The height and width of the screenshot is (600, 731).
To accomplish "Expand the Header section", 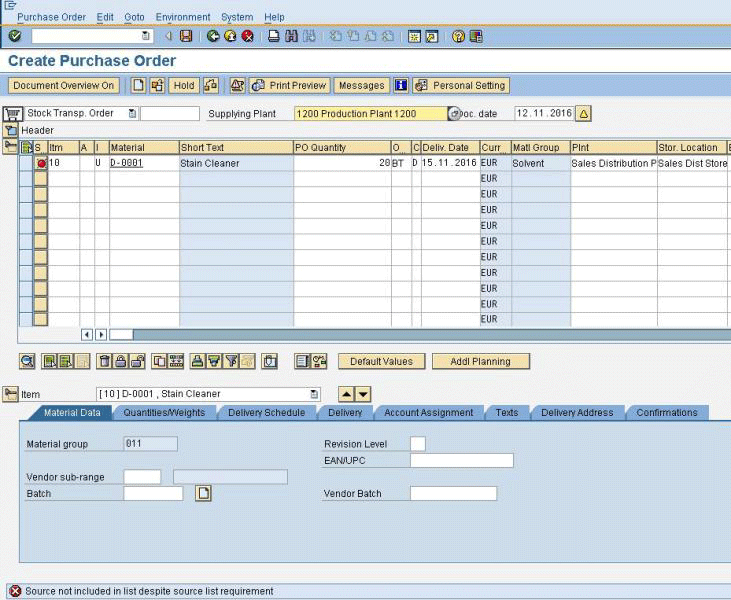I will [11, 130].
